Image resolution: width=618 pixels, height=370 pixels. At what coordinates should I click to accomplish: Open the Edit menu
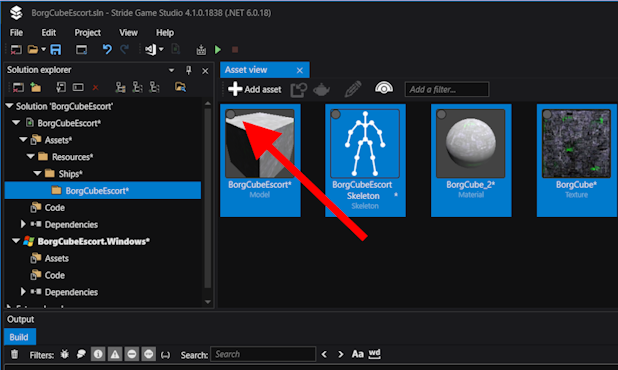[x=48, y=32]
